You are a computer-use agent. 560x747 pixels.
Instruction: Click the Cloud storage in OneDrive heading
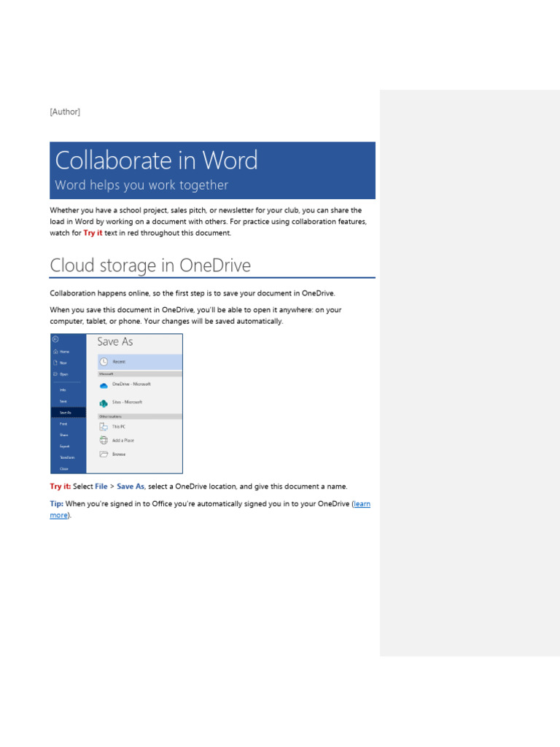[150, 266]
